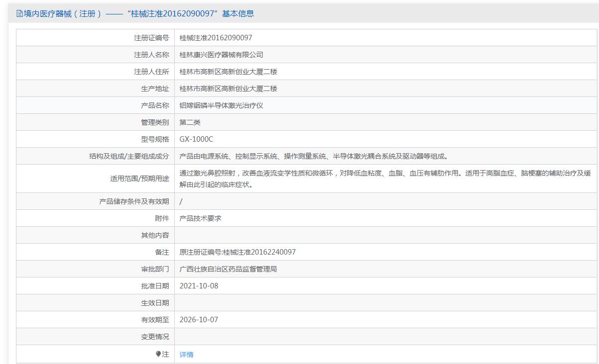This screenshot has height=364, width=599.
Task: Open the 详情 details link
Action: [187, 355]
